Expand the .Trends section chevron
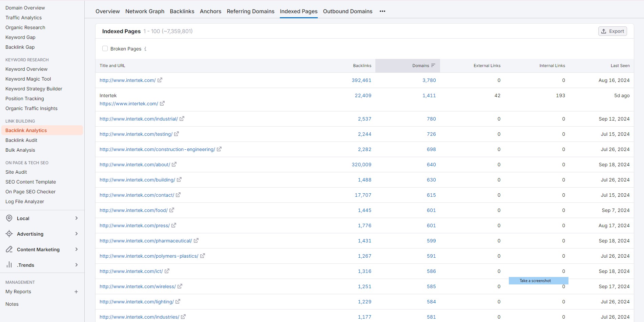The image size is (644, 322). click(77, 265)
